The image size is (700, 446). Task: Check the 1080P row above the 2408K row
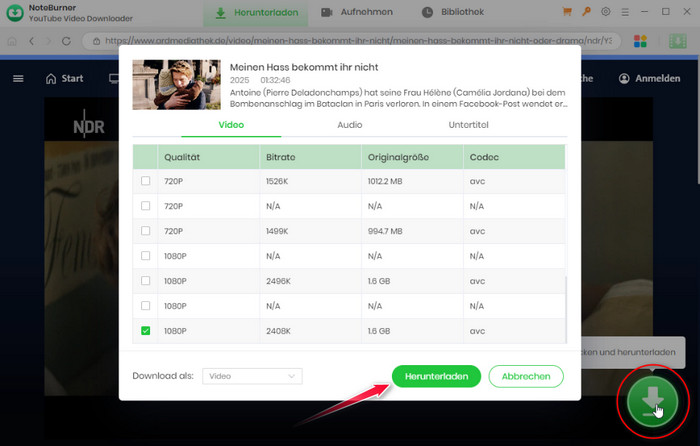[146, 306]
